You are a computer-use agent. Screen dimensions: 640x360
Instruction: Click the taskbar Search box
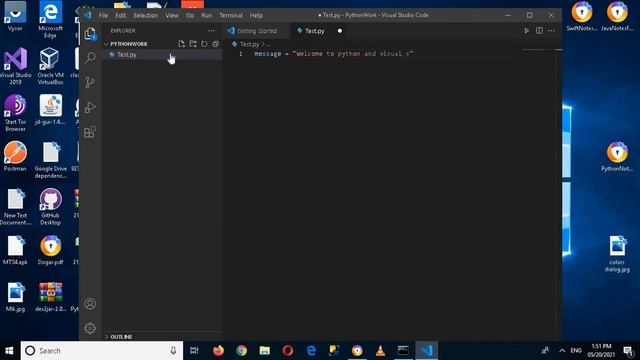tap(102, 351)
